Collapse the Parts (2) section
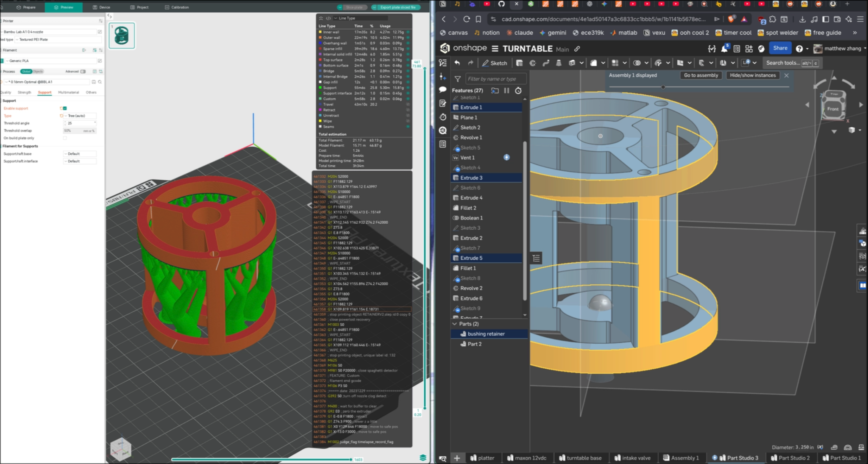The image size is (868, 464). pos(454,324)
